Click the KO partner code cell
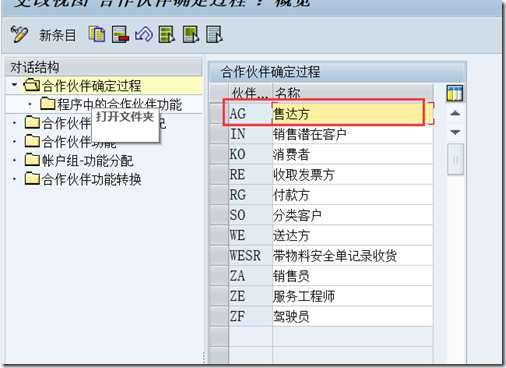The height and width of the screenshot is (368, 506). (x=250, y=155)
